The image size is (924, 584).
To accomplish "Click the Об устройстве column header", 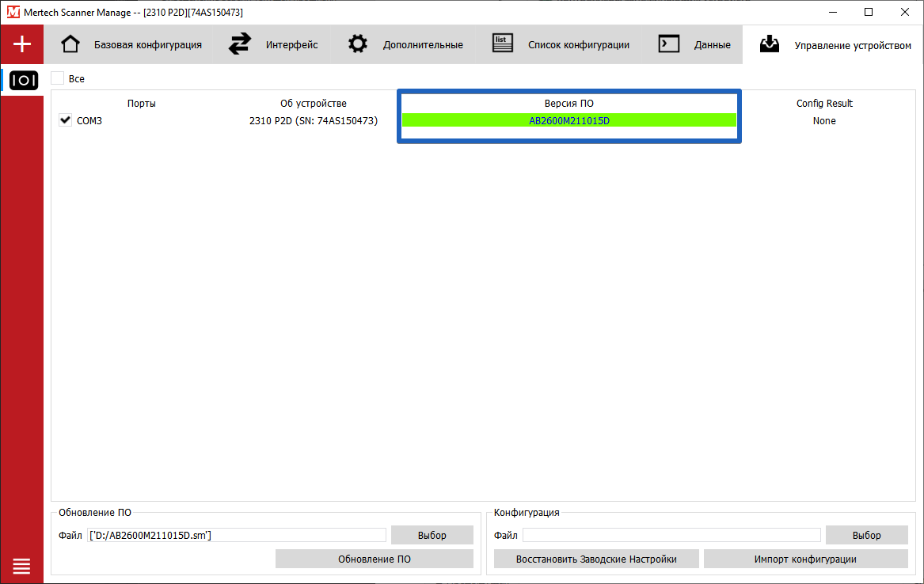I will (314, 103).
